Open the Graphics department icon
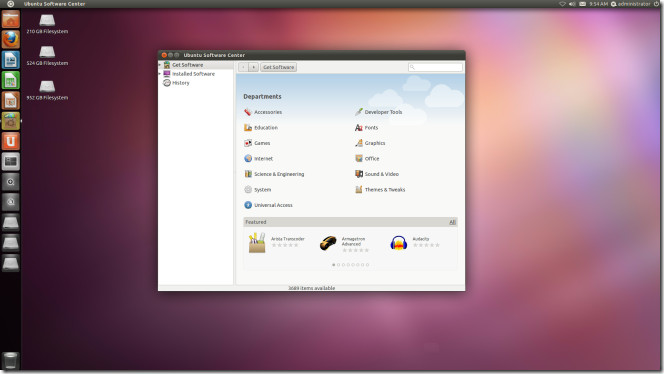Screen dimensions: 664x374 (359, 143)
